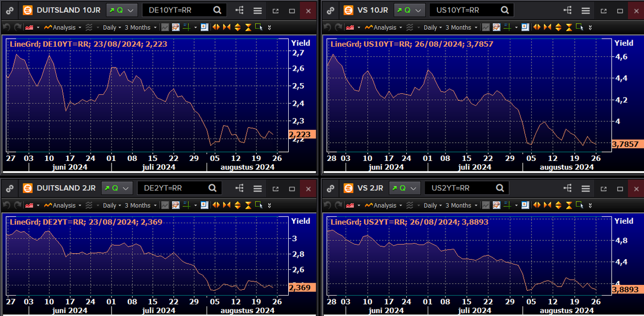Toggle the coloured chart overlay button in VS 2JR
Screen dimensions: 644x316
(x=496, y=205)
